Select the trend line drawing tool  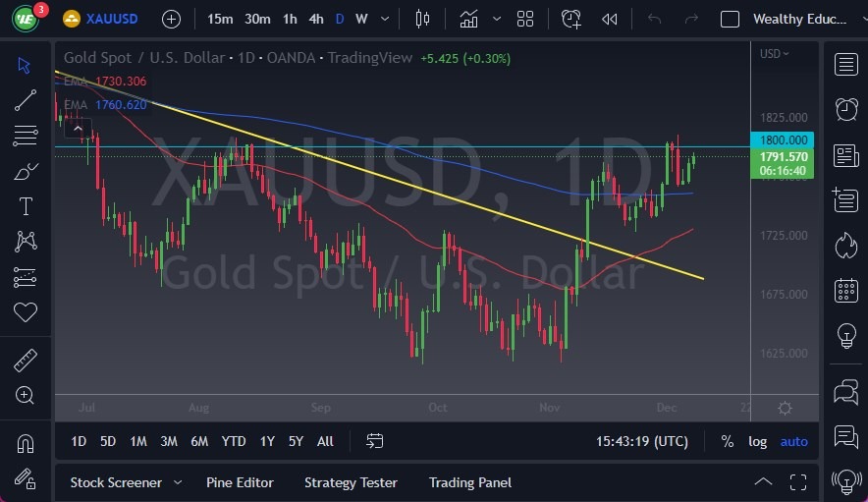26,100
